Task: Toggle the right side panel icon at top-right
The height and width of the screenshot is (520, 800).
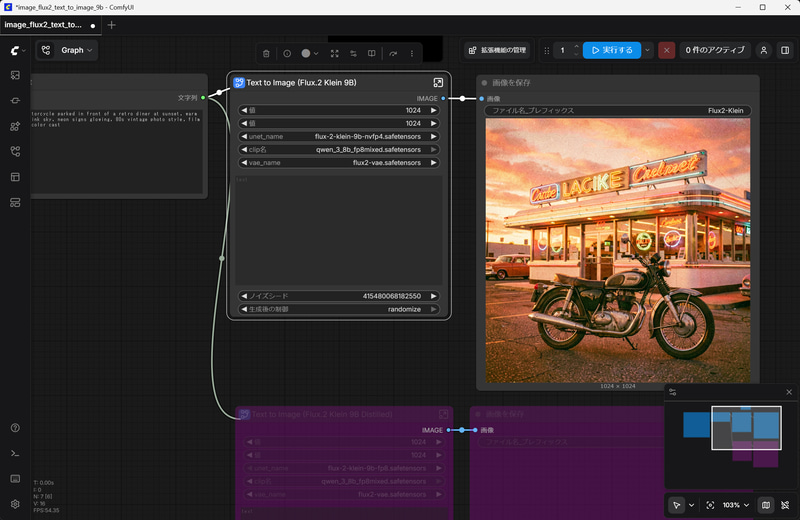Action: tap(785, 50)
